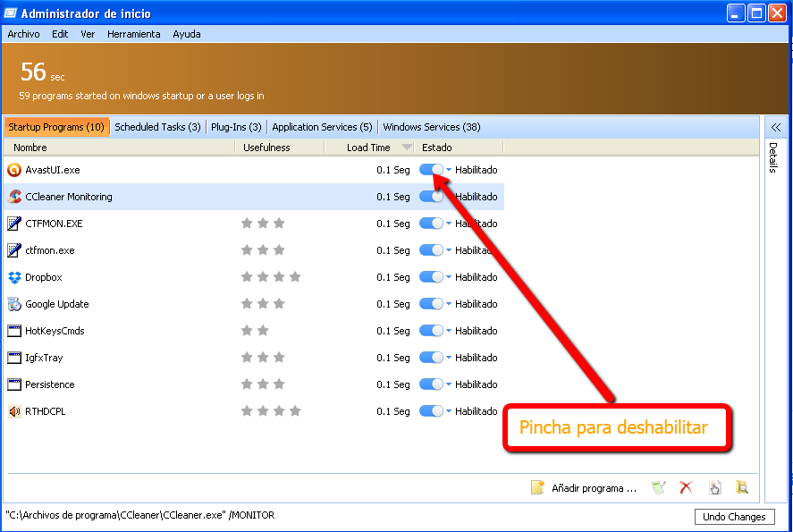Click the "59 programs started" summary text

[x=141, y=96]
